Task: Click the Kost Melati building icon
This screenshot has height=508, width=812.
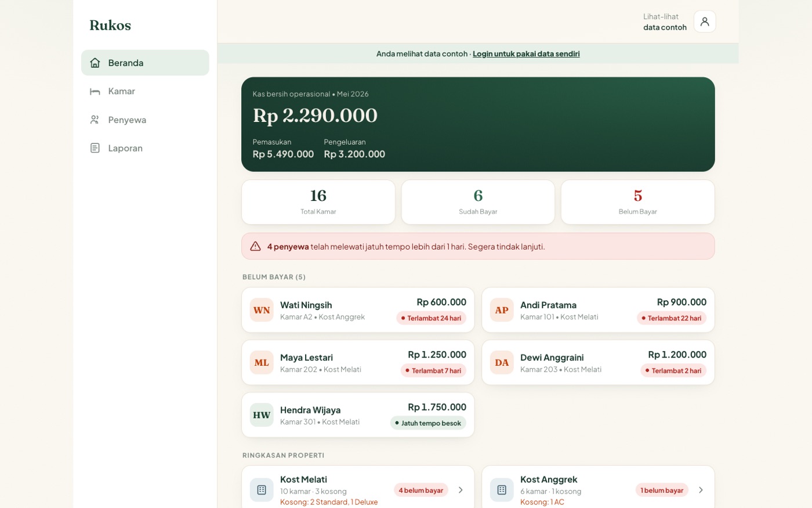Action: pyautogui.click(x=262, y=490)
